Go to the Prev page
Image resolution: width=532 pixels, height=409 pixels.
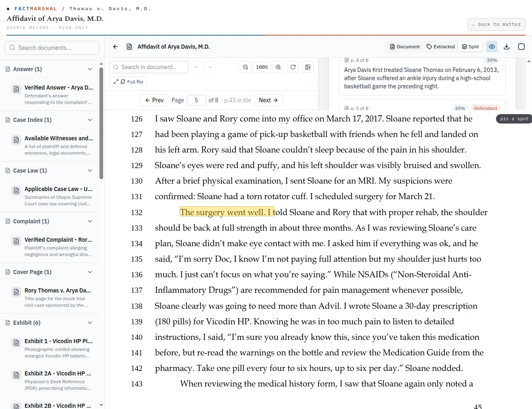point(154,100)
